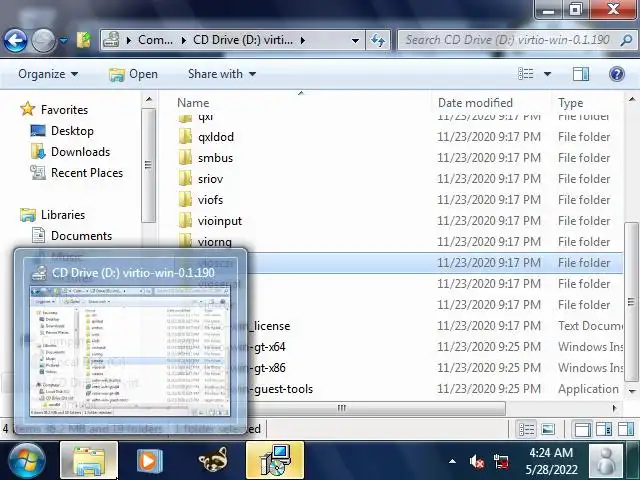The height and width of the screenshot is (480, 640).
Task: Launch Windows Media Player from taskbar
Action: coord(149,460)
